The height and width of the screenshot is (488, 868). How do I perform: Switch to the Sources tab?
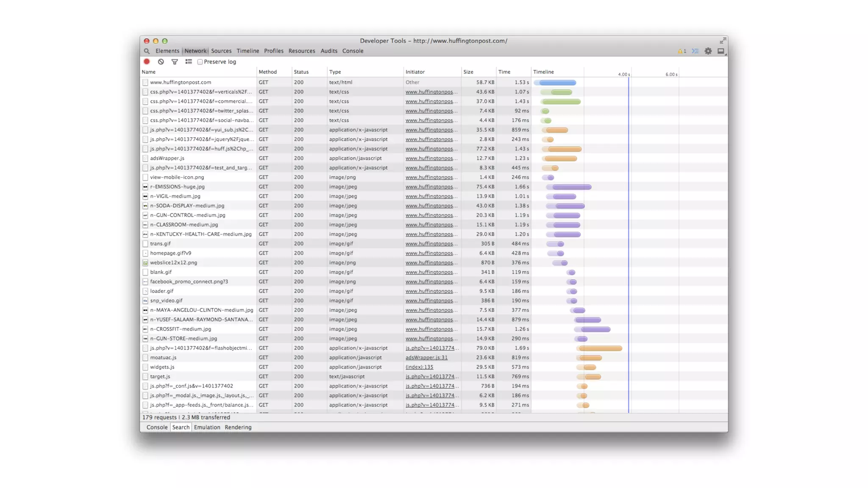(221, 51)
